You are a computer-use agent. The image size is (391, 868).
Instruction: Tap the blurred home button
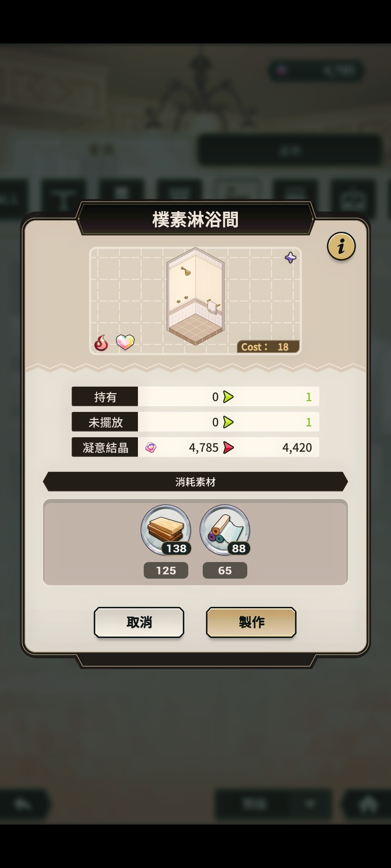(x=367, y=804)
